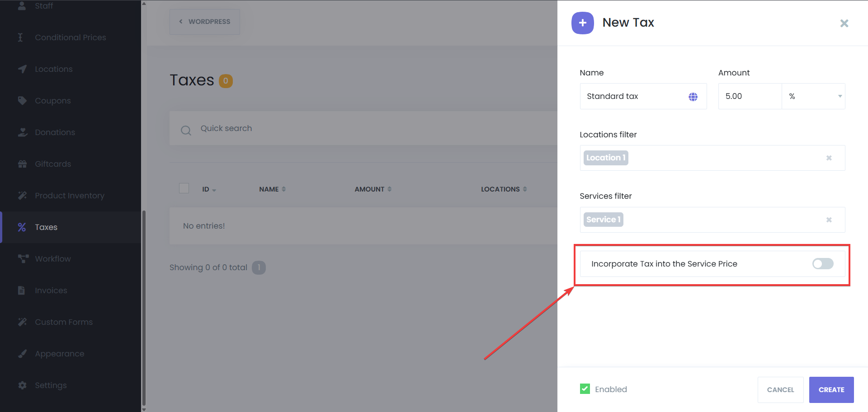The image size is (868, 412).
Task: Click the Donations hand icon
Action: pyautogui.click(x=23, y=132)
